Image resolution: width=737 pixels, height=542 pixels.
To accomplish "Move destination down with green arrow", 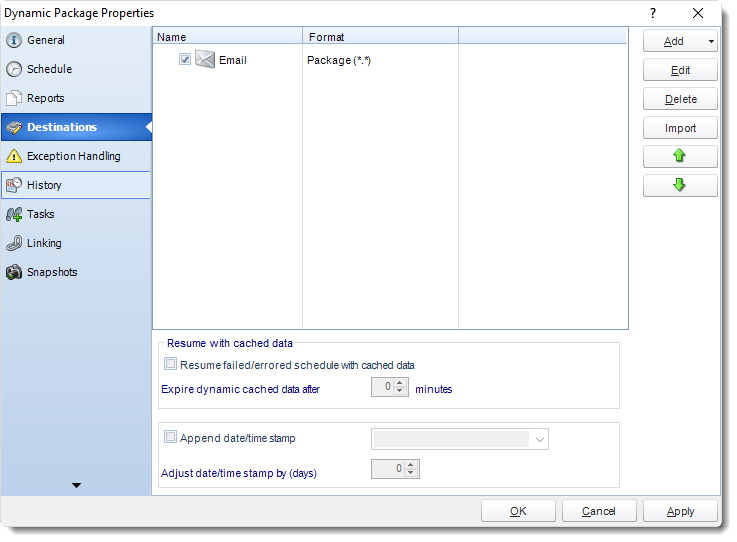I will coord(680,185).
